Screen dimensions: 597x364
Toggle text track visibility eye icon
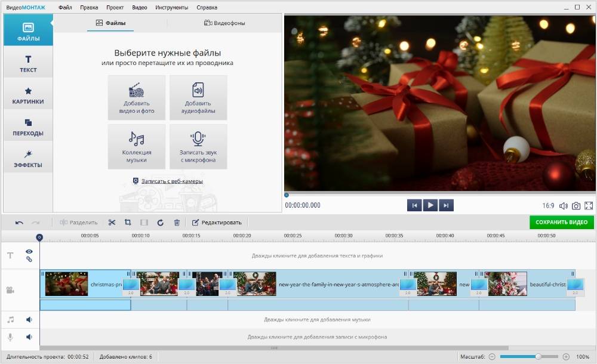[29, 252]
